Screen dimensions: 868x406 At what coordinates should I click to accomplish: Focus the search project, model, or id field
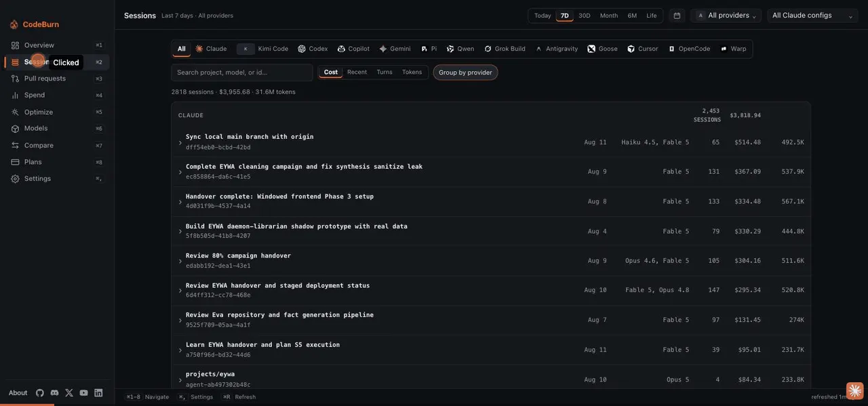pos(242,73)
